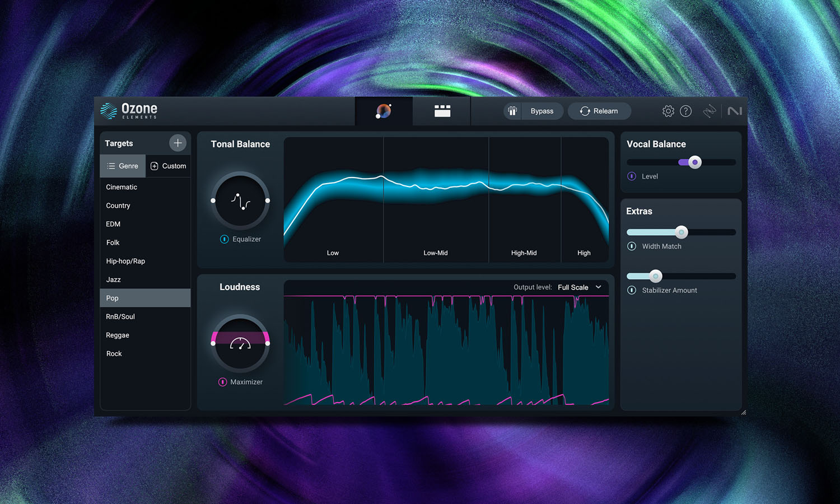Select the Genre targets tab
The width and height of the screenshot is (840, 504).
[123, 166]
